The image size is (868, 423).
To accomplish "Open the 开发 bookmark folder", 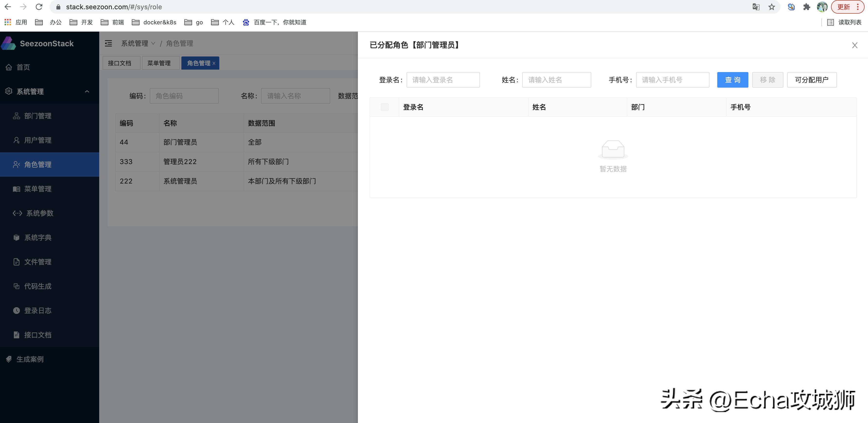I will (81, 22).
